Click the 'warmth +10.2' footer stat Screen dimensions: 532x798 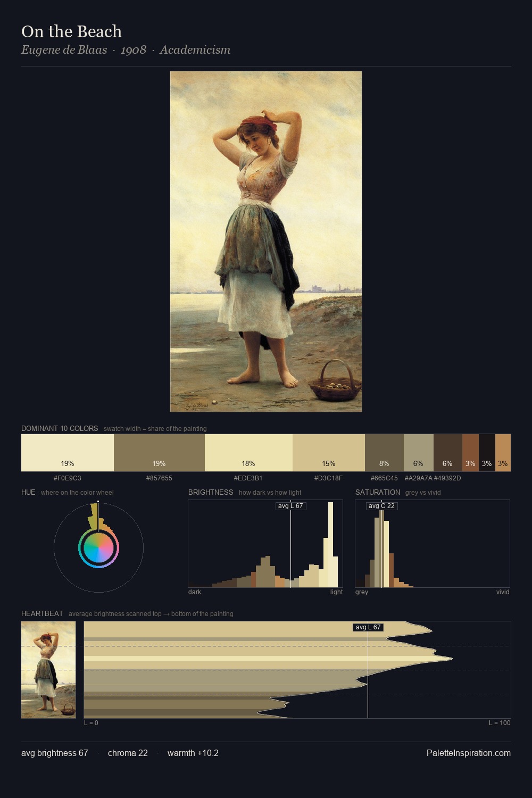tap(193, 753)
